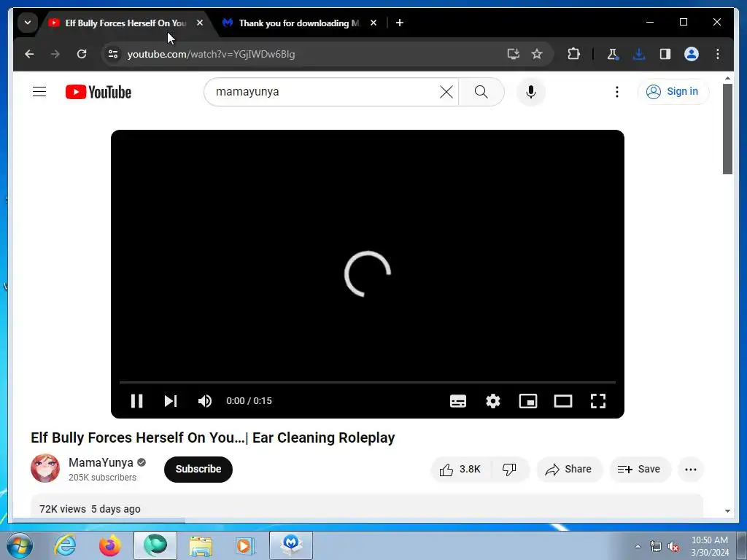Click page scroll down arrow
Image resolution: width=747 pixels, height=560 pixels.
727,511
